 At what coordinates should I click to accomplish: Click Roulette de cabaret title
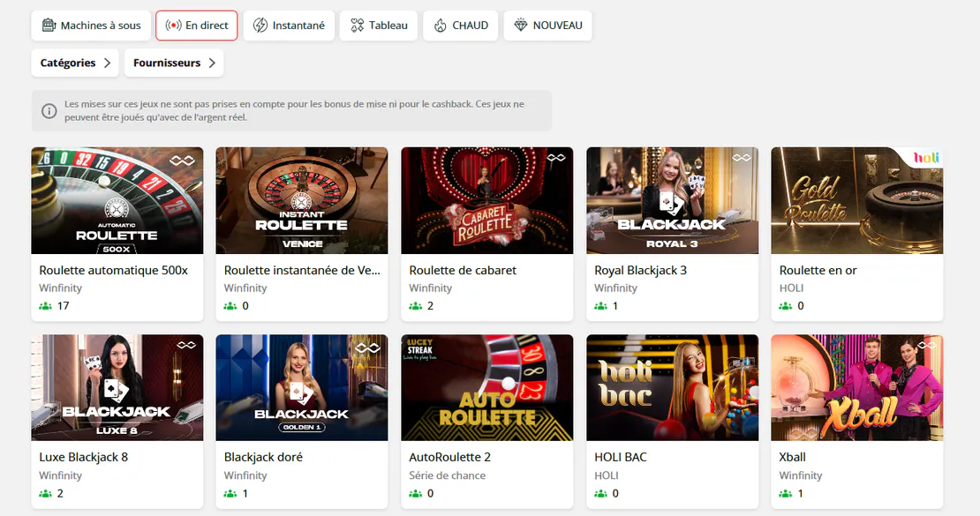pyautogui.click(x=463, y=271)
